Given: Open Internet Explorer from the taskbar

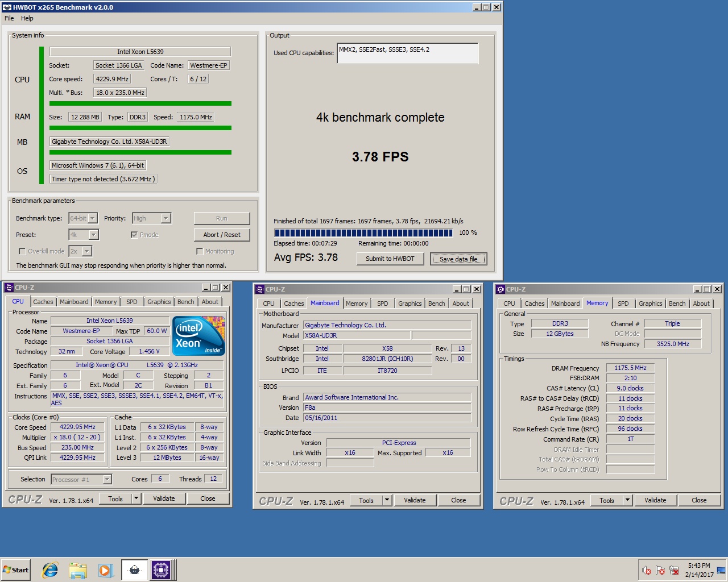Looking at the screenshot, I should coord(50,570).
